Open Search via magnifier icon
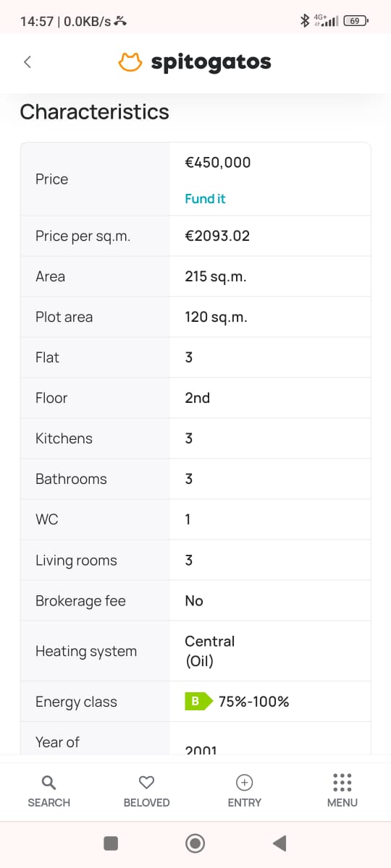 [49, 782]
